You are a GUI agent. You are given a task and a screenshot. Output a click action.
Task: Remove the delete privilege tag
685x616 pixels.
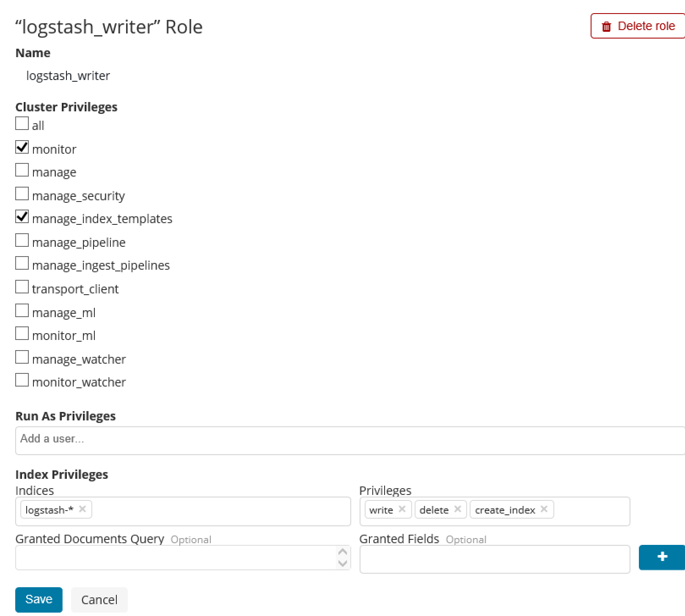[457, 509]
